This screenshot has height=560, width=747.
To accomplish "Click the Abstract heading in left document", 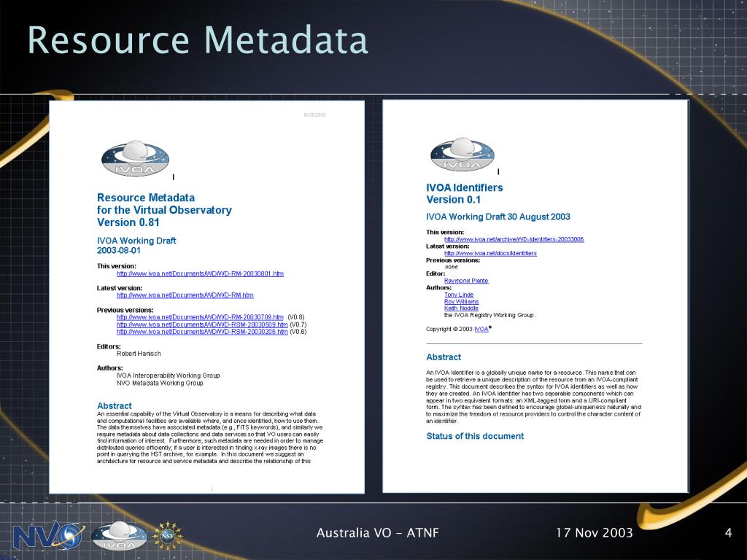I will (115, 405).
